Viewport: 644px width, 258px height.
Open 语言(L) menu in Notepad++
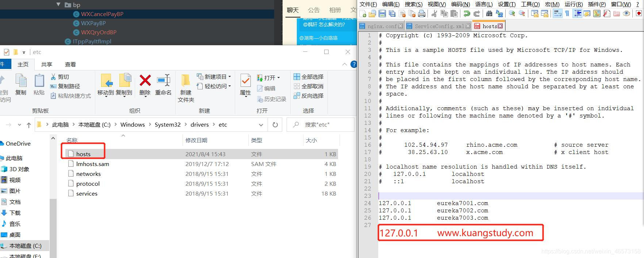(x=484, y=4)
